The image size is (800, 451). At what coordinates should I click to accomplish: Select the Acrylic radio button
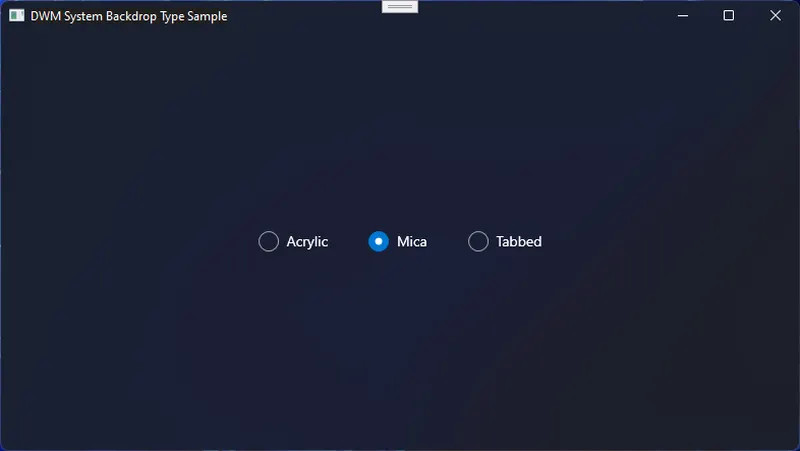click(293, 241)
